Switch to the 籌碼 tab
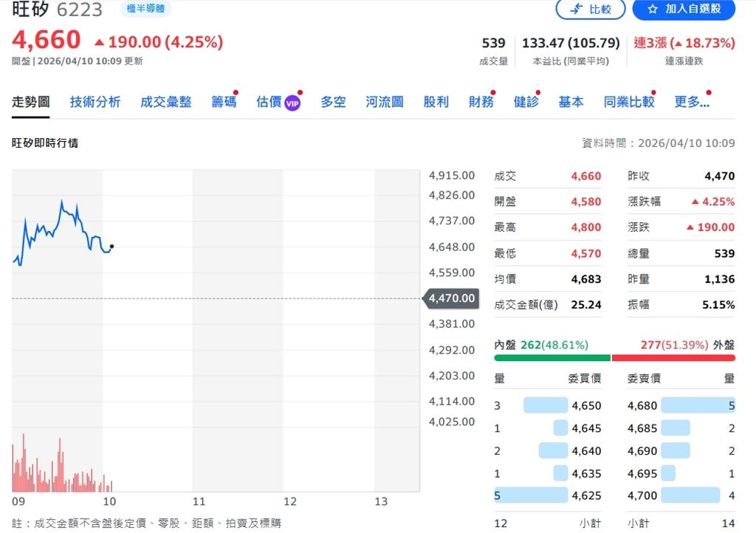Screen dimensions: 756x533 (x=224, y=102)
